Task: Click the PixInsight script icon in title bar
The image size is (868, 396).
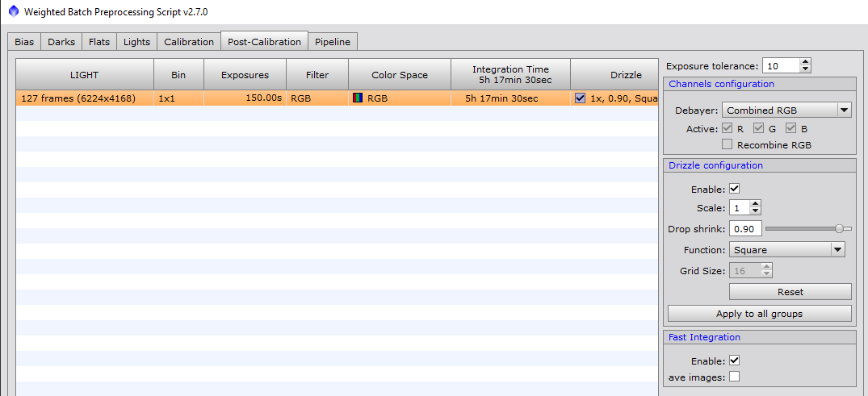Action: coord(13,11)
